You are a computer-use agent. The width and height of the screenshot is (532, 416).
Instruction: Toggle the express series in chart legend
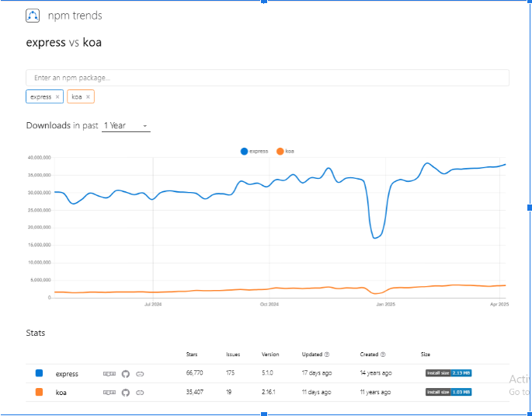[255, 151]
